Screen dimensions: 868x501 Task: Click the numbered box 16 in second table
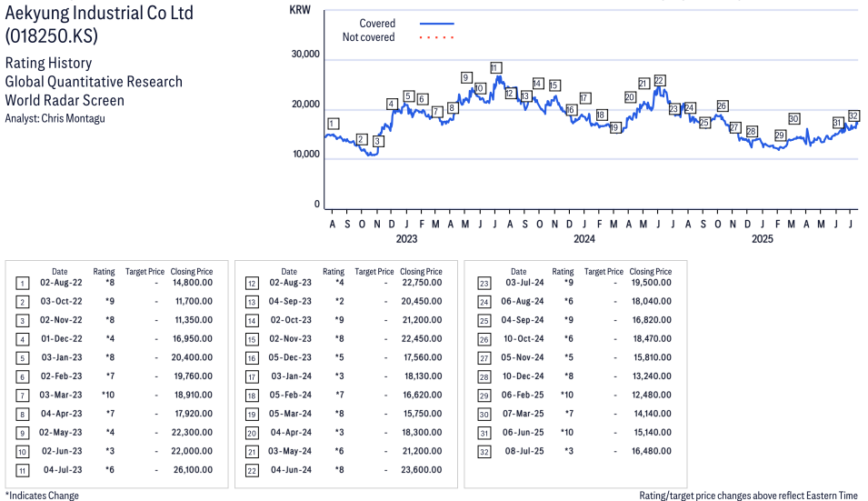[x=252, y=358]
